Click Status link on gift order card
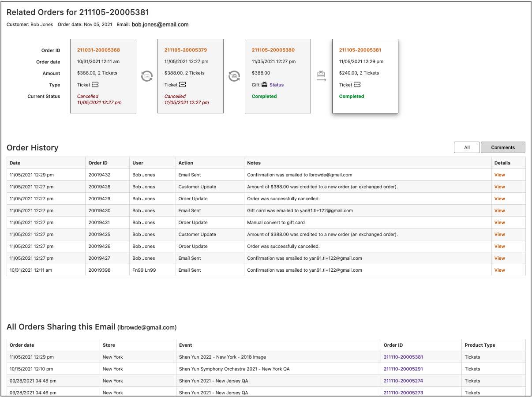532x397 pixels. (x=277, y=85)
